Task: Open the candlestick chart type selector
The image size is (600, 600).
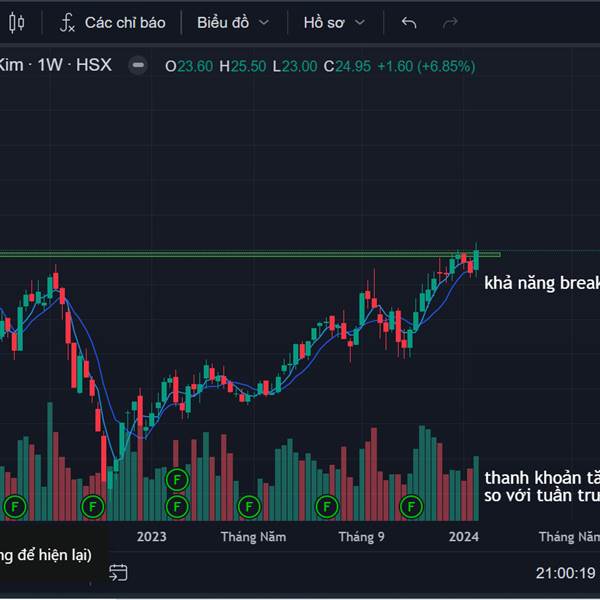Action: click(x=16, y=23)
